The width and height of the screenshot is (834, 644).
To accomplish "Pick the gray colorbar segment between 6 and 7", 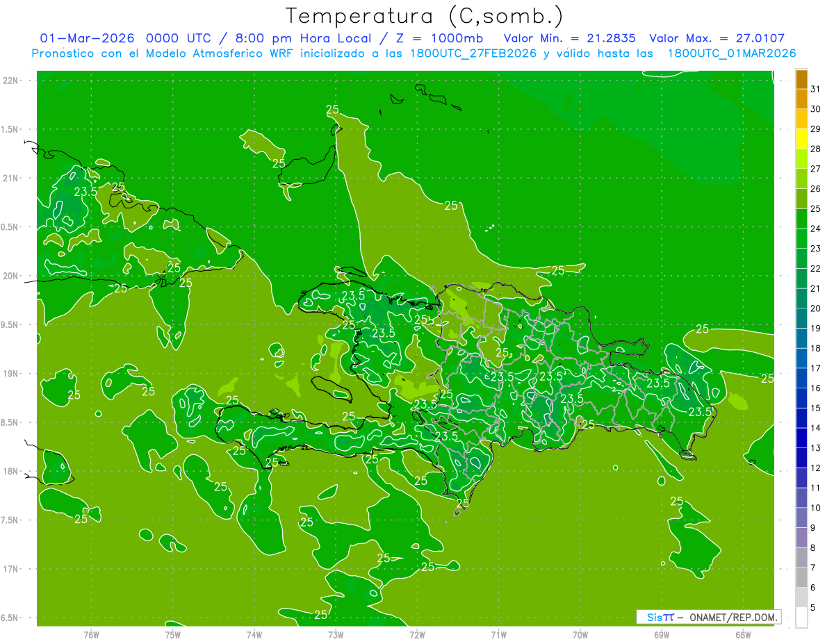I will coord(802,578).
